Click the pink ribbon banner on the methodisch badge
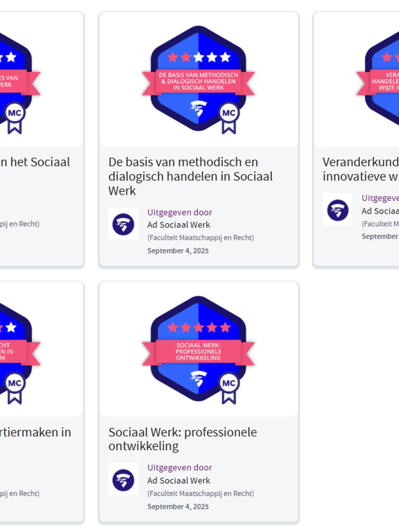399x532 pixels. click(198, 81)
